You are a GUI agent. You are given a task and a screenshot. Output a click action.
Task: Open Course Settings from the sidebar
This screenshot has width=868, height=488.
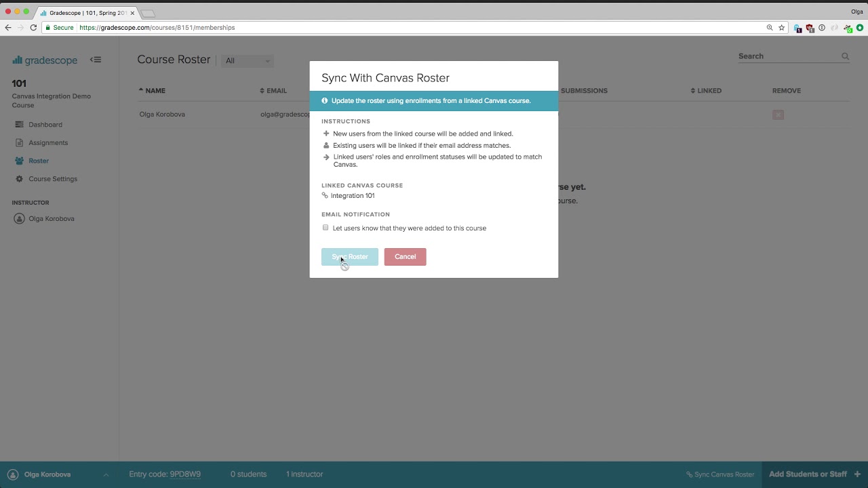click(53, 179)
